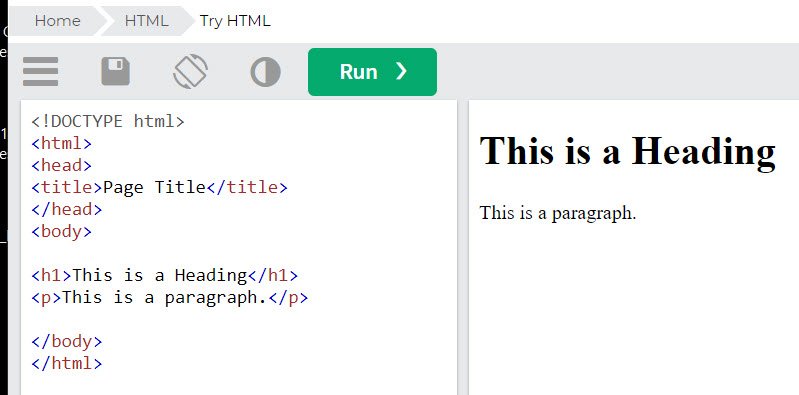Toggle dark mode with the half-circle icon

click(265, 72)
